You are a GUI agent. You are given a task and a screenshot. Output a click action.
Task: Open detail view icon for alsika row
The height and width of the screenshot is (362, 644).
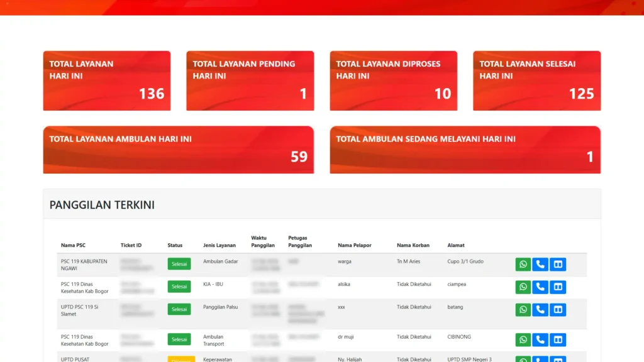tap(558, 287)
